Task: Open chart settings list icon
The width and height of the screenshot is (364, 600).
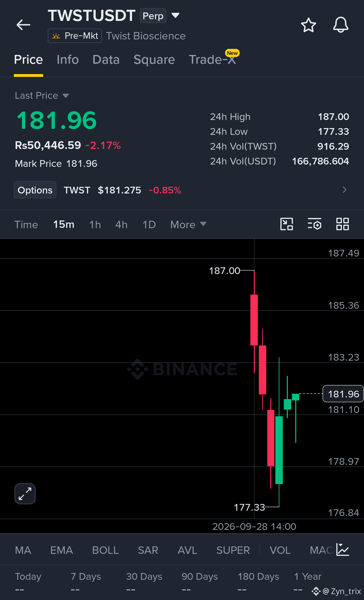Action: tap(314, 224)
